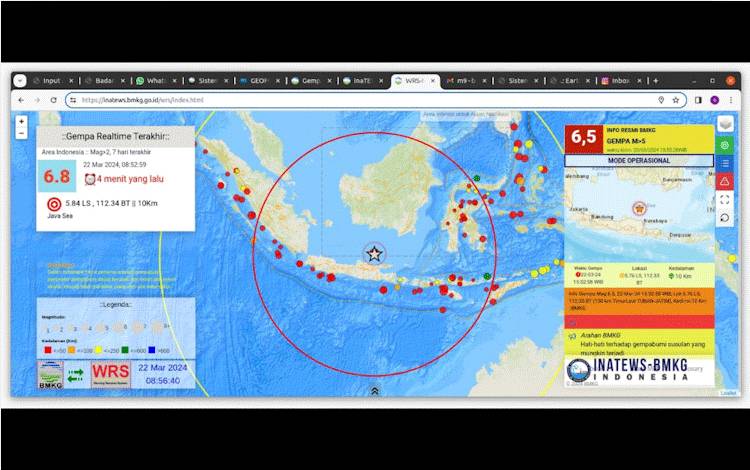
Task: Switch to the Input tab
Action: (x=51, y=81)
